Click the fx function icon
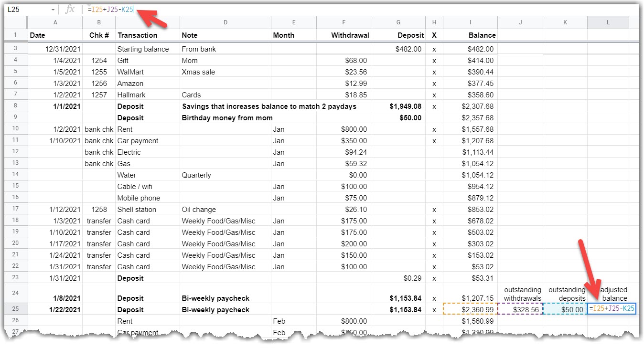 pos(70,10)
